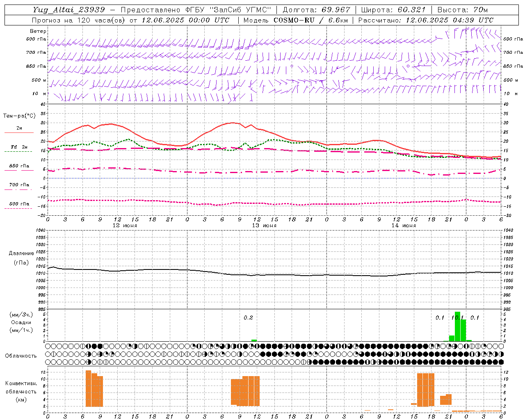Click the Ветер panel label

point(38,31)
